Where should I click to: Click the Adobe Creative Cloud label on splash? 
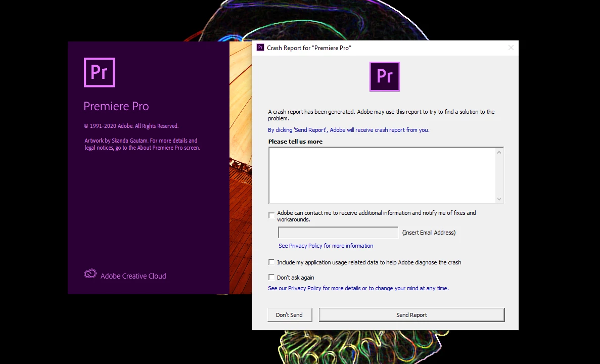[133, 276]
